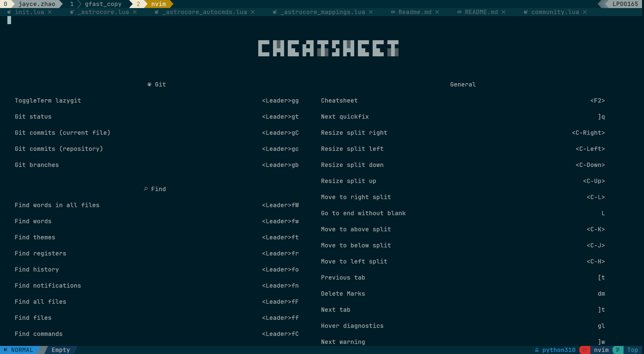This screenshot has width=644, height=354.
Task: Click the Cheatsheet entry under General
Action: [x=339, y=101]
